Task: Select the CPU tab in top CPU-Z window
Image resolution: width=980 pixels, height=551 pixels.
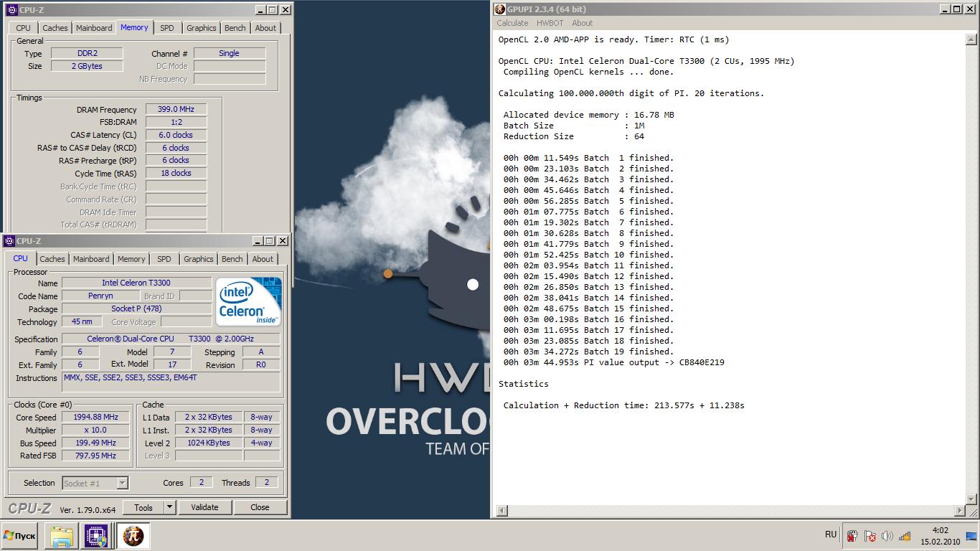Action: point(24,28)
